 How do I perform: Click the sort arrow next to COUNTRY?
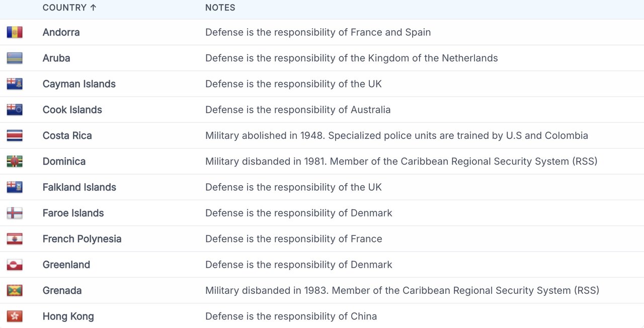93,8
